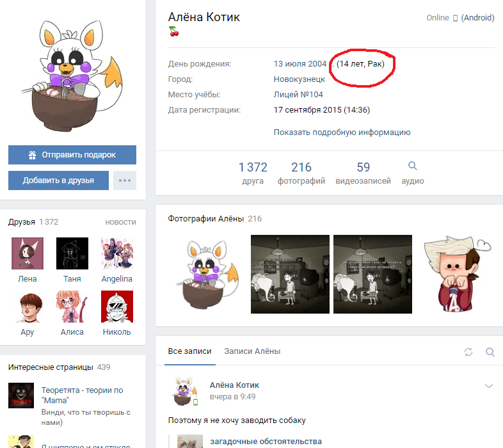The width and height of the screenshot is (503, 448).
Task: Click the name Николь under friends
Action: [116, 332]
